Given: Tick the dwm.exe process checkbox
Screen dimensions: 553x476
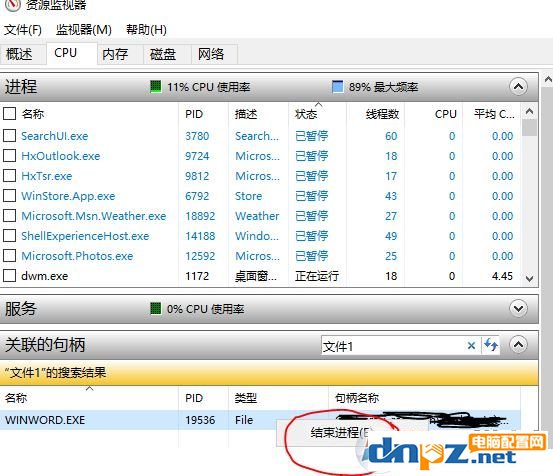Looking at the screenshot, I should click(10, 275).
